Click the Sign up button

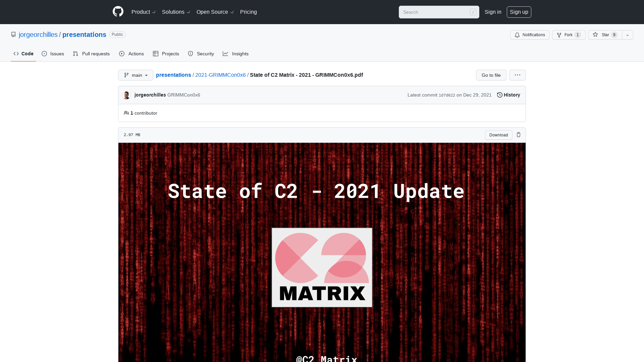pos(519,12)
